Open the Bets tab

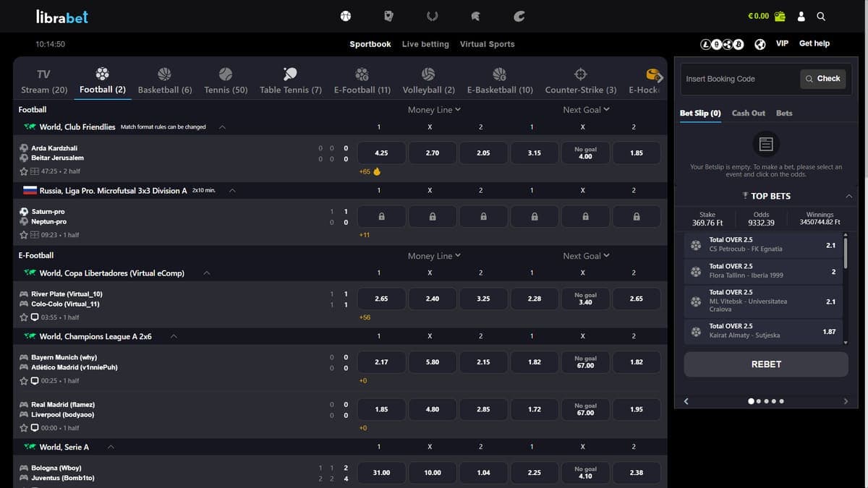pyautogui.click(x=784, y=113)
